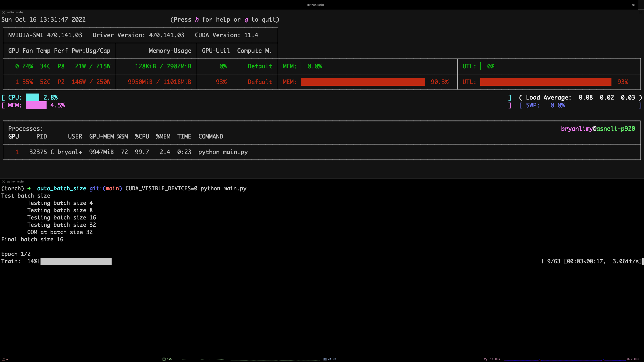The width and height of the screenshot is (644, 362).
Task: Close the nvitop (ssh) pane
Action: click(4, 12)
